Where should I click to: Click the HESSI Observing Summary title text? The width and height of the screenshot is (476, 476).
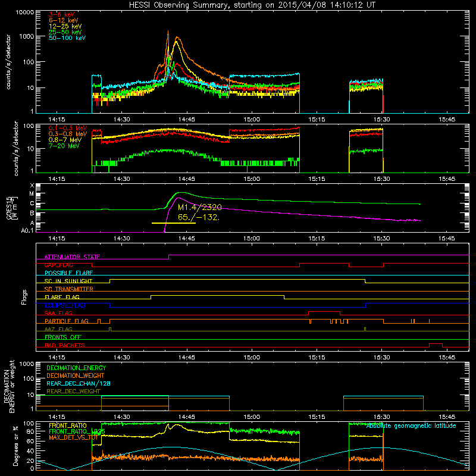tap(252, 5)
